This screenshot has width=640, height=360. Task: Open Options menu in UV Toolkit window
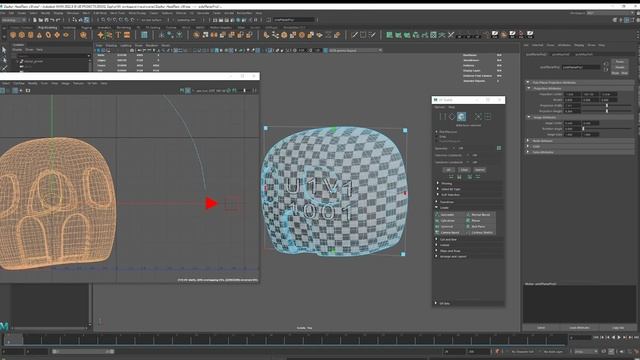tap(440, 107)
